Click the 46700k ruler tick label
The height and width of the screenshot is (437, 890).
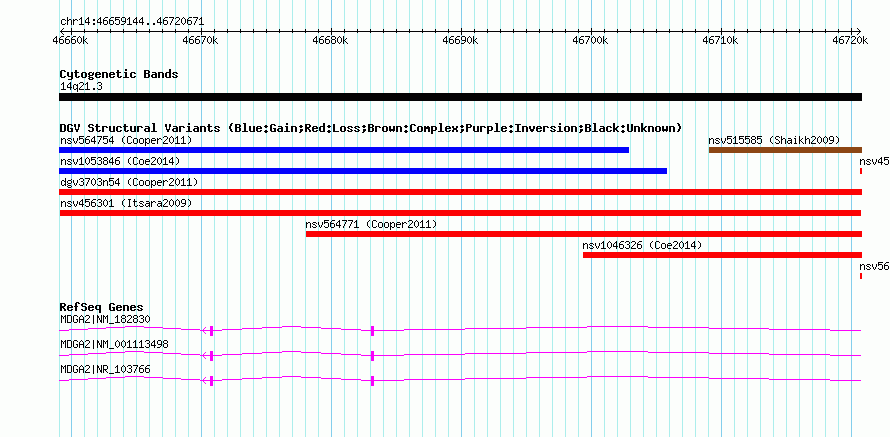pos(591,40)
